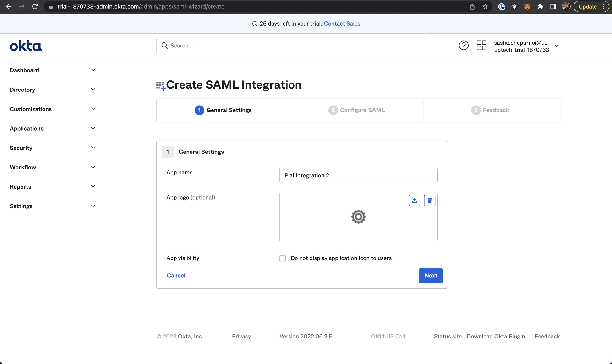Open the user account dropdown arrow

click(557, 46)
